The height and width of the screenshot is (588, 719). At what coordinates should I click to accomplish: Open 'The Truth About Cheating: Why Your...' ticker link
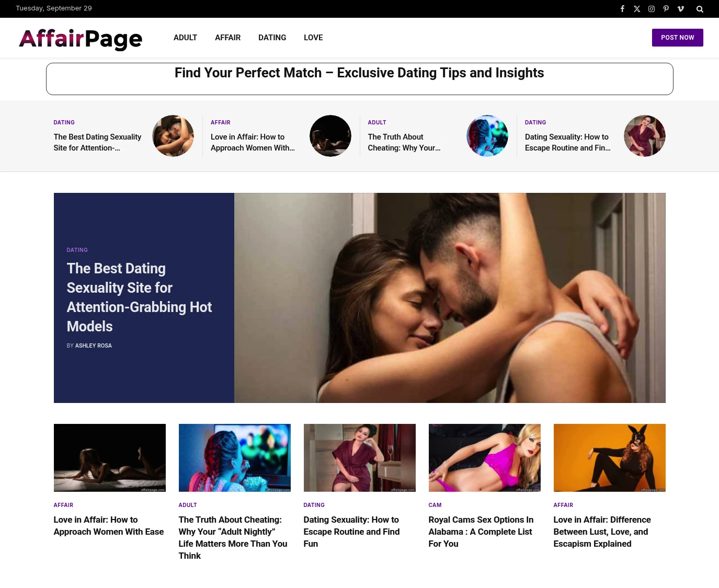(x=404, y=142)
